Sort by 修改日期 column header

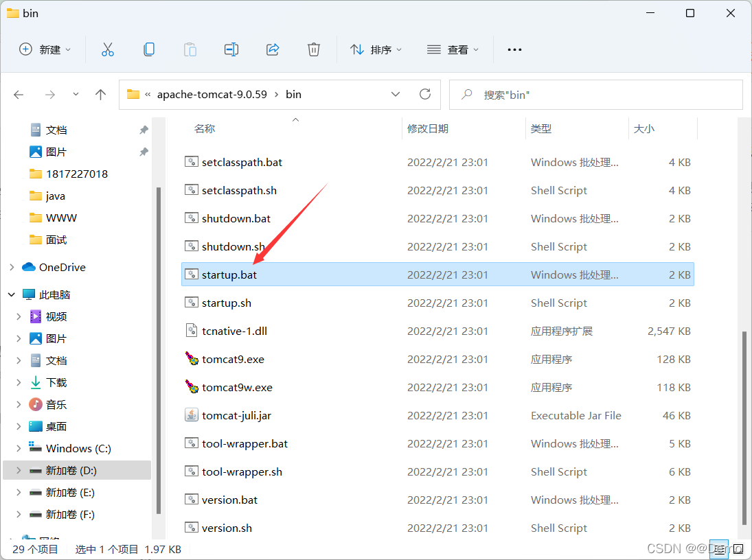[427, 128]
